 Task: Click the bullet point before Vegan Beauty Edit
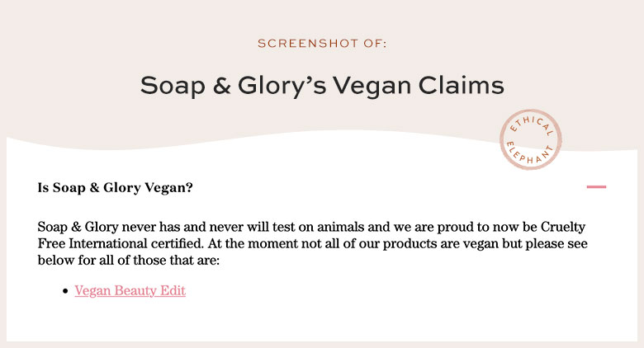point(65,291)
